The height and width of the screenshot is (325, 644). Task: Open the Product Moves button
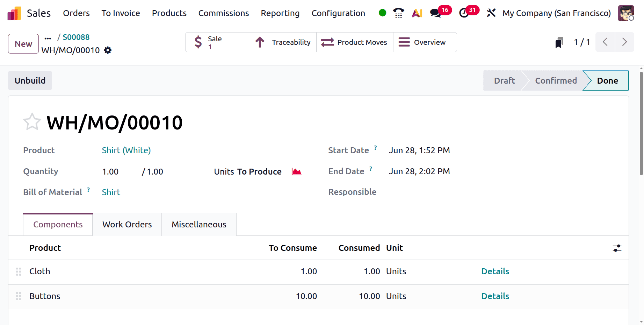[x=355, y=42]
